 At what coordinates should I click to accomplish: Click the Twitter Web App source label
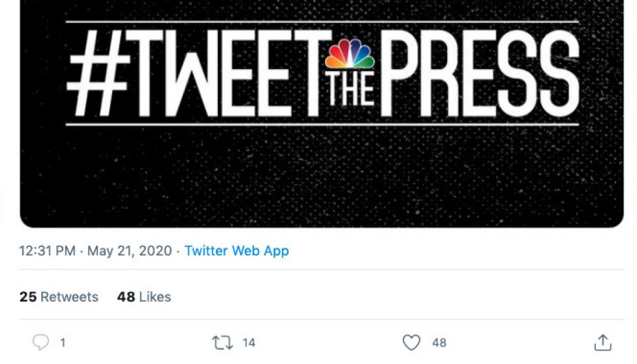pos(235,251)
